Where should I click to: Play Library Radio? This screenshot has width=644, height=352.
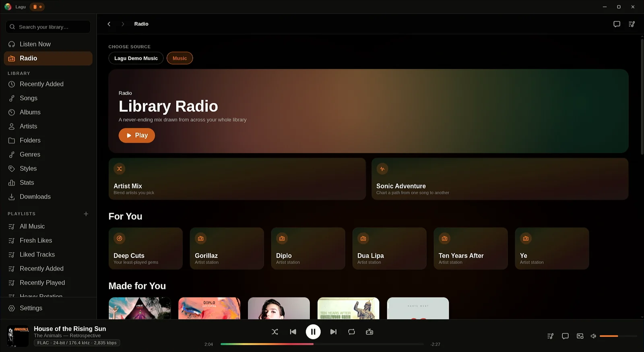(x=137, y=135)
